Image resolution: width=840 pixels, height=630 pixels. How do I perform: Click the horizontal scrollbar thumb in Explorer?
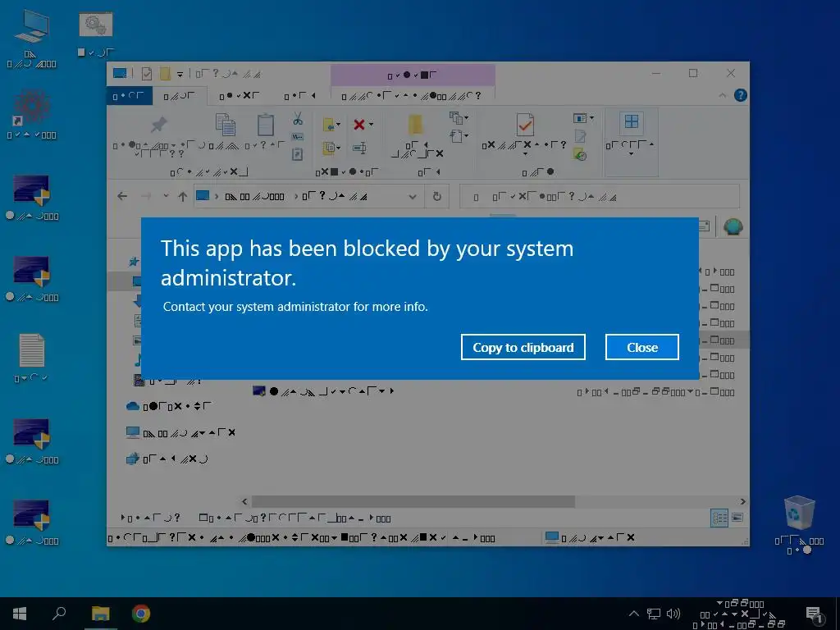pyautogui.click(x=413, y=501)
